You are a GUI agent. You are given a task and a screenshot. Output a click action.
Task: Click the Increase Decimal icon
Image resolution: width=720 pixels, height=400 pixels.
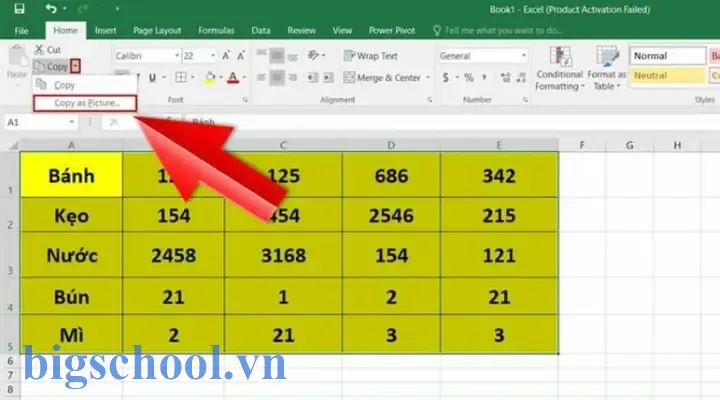point(506,78)
